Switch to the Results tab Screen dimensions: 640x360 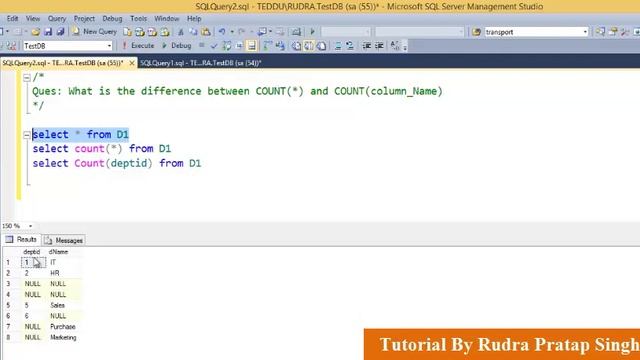click(22, 240)
